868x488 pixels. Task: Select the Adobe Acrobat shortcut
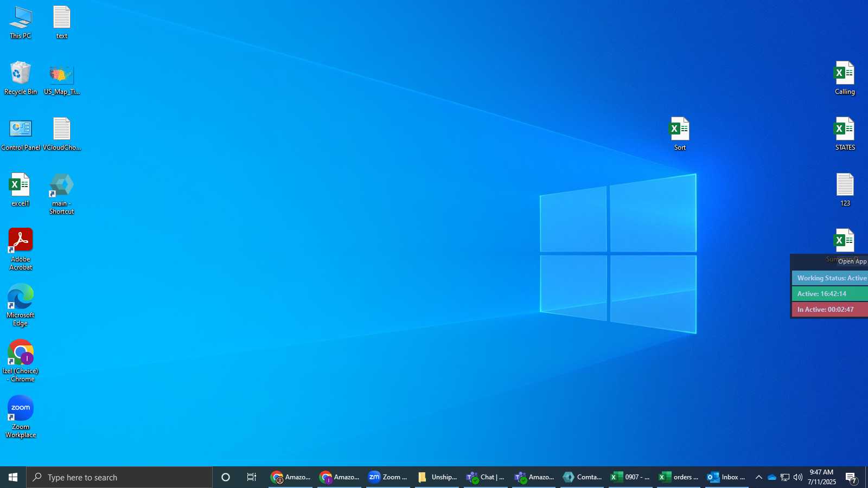coord(21,249)
